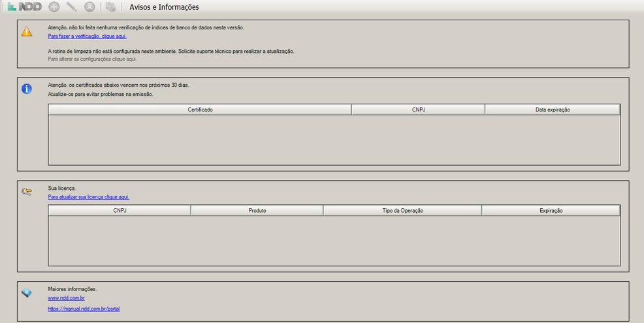This screenshot has height=323, width=644.
Task: Click the message about 'A rotina de limpeza'
Action: 171,52
